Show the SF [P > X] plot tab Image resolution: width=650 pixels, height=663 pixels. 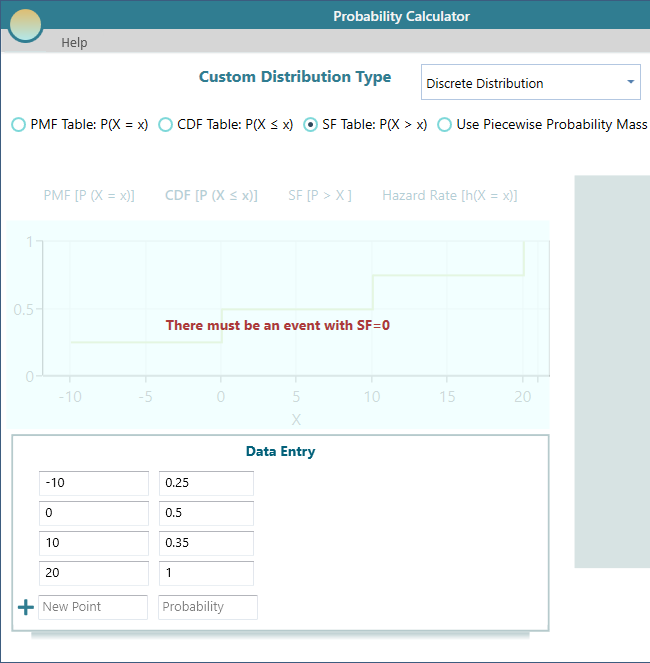click(319, 195)
